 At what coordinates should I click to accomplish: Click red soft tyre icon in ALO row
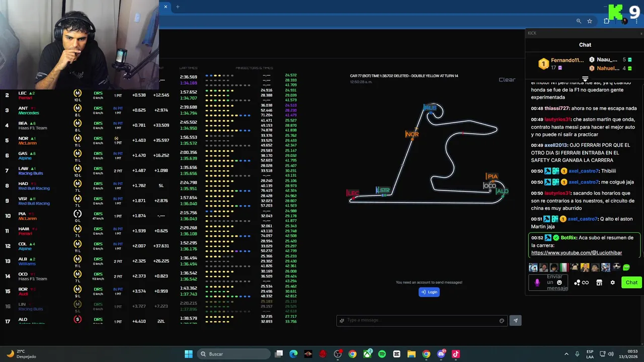tap(77, 319)
